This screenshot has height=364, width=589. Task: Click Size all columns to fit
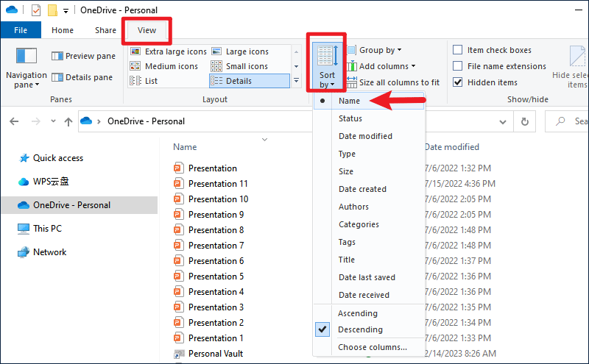[x=393, y=82]
